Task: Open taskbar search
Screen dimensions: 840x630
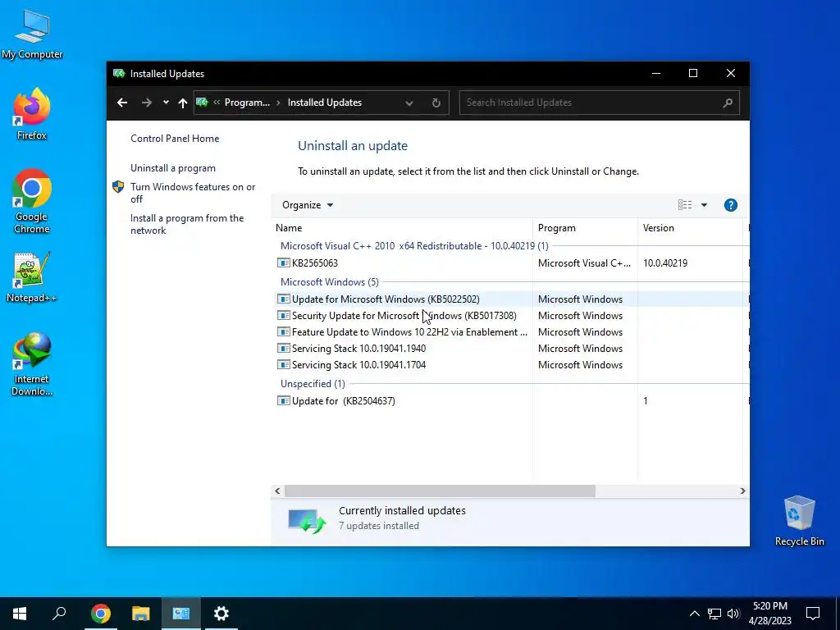Action: pyautogui.click(x=59, y=614)
